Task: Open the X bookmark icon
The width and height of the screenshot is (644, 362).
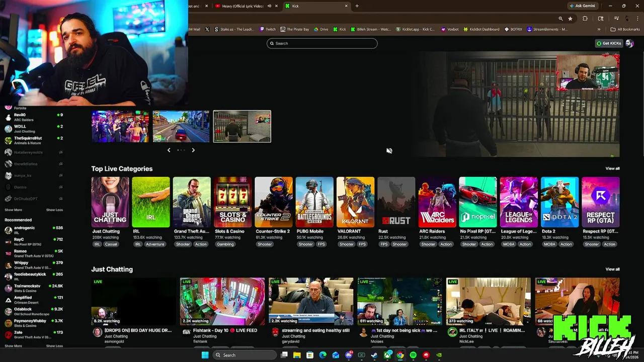Action: 207,29
